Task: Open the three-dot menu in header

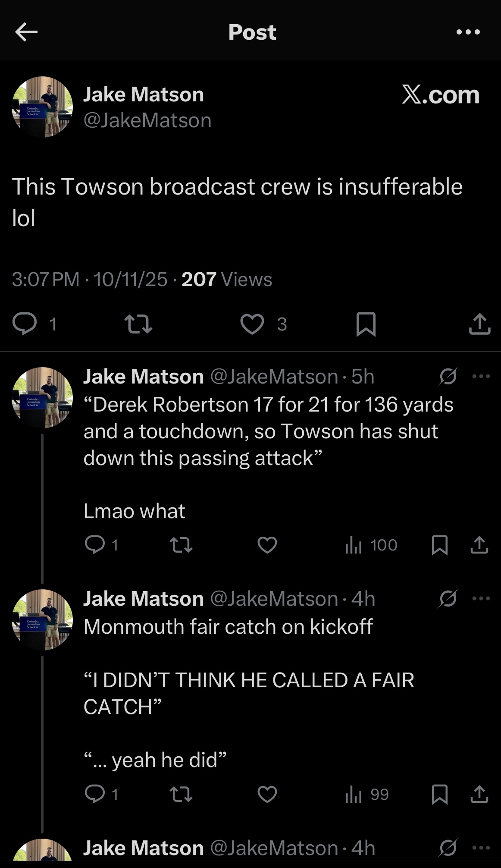Action: [468, 32]
